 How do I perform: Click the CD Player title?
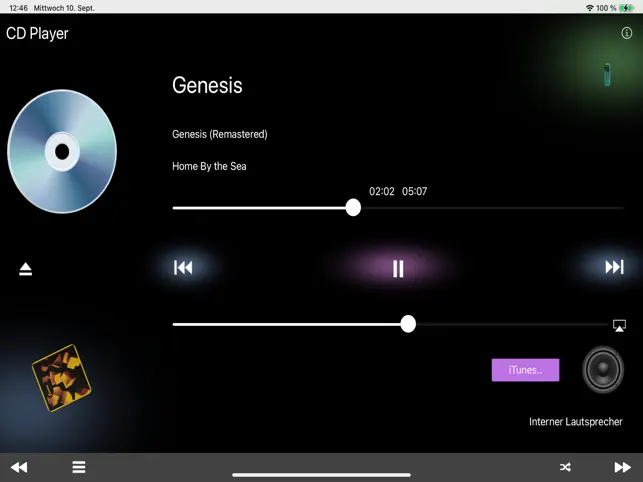point(37,34)
